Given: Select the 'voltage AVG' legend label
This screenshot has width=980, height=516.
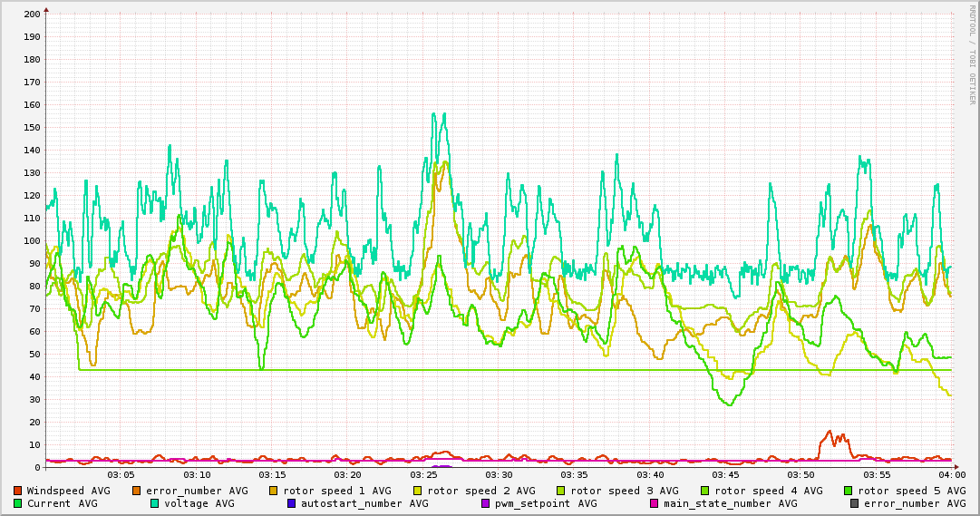Looking at the screenshot, I should point(199,503).
